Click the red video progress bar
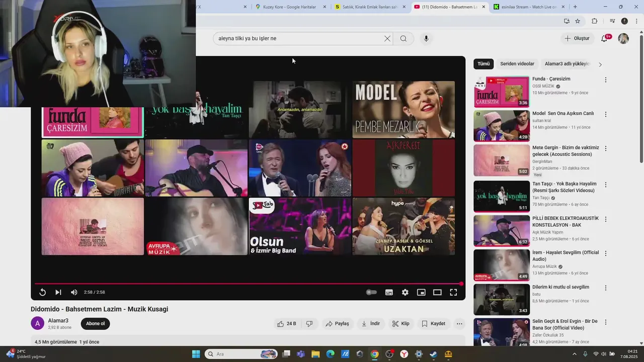The height and width of the screenshot is (362, 644). (248, 284)
